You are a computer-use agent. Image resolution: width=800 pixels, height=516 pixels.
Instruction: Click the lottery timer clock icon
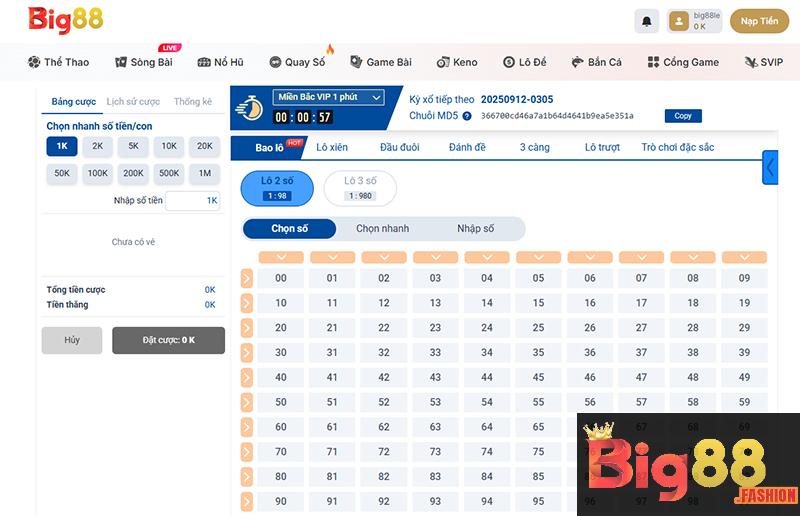point(249,108)
